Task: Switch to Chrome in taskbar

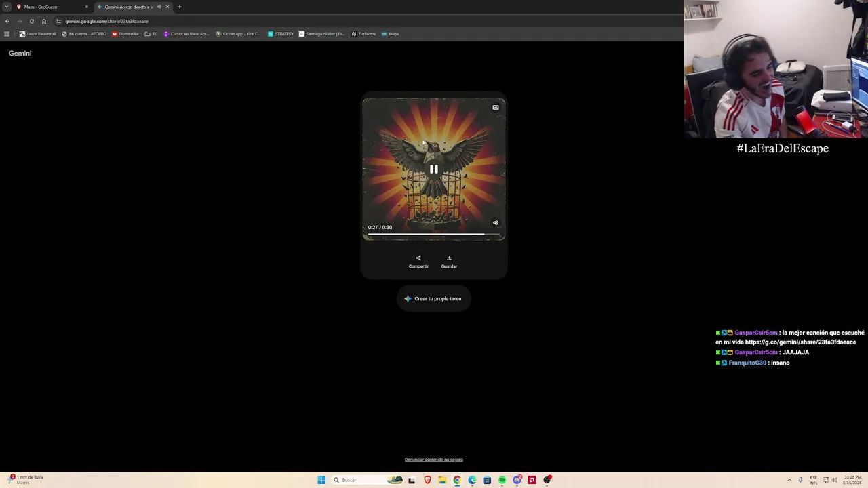Action: click(457, 480)
